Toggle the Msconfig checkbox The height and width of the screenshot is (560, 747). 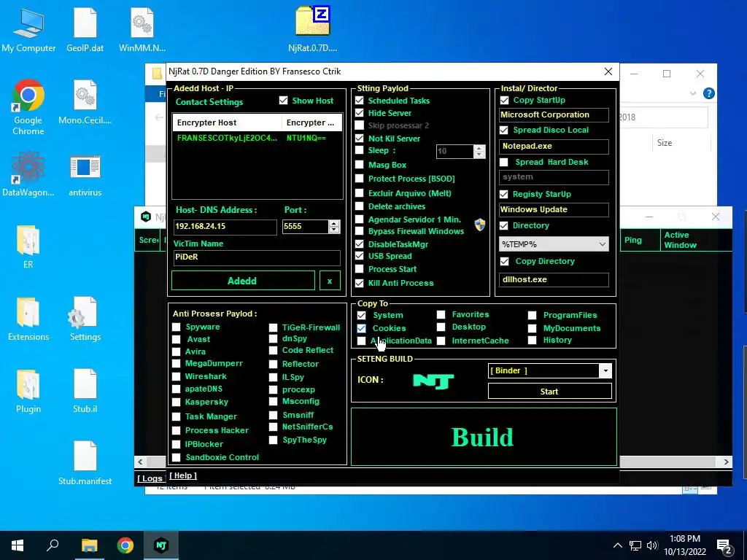click(x=273, y=401)
